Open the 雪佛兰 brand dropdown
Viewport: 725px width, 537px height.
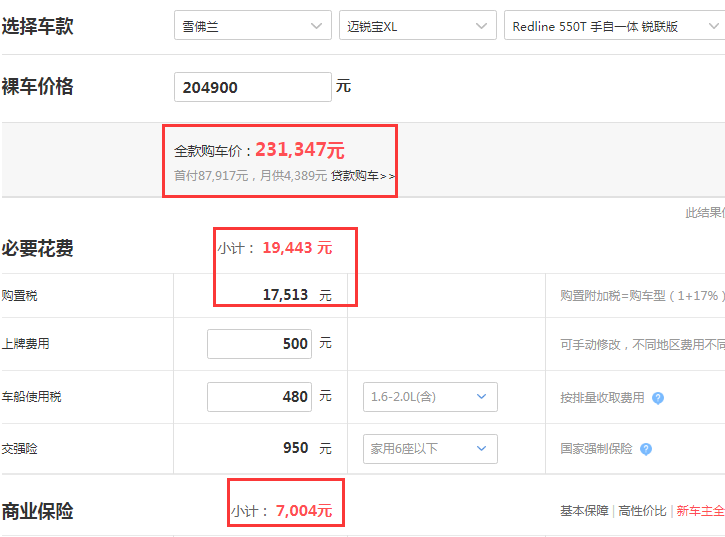[252, 25]
